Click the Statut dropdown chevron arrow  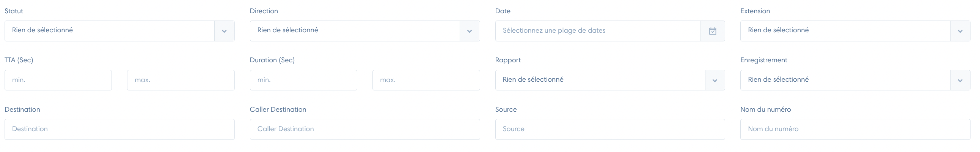pos(224,31)
